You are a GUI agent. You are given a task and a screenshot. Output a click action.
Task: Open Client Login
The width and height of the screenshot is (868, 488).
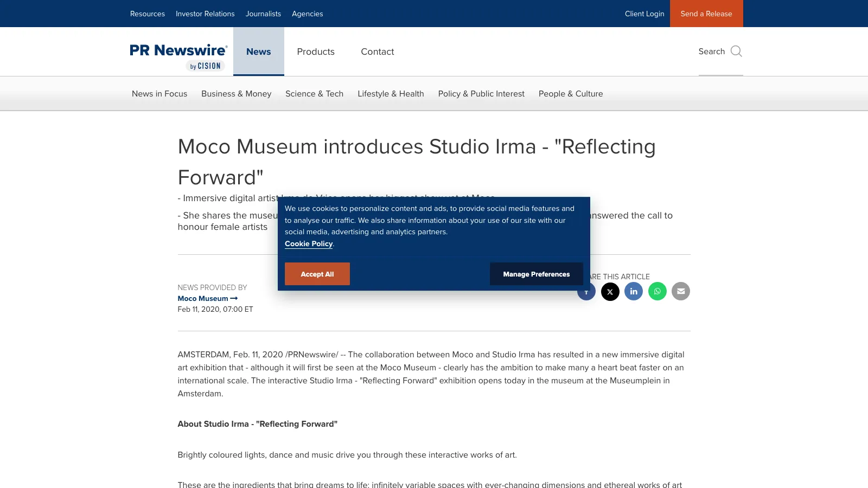[x=644, y=14]
